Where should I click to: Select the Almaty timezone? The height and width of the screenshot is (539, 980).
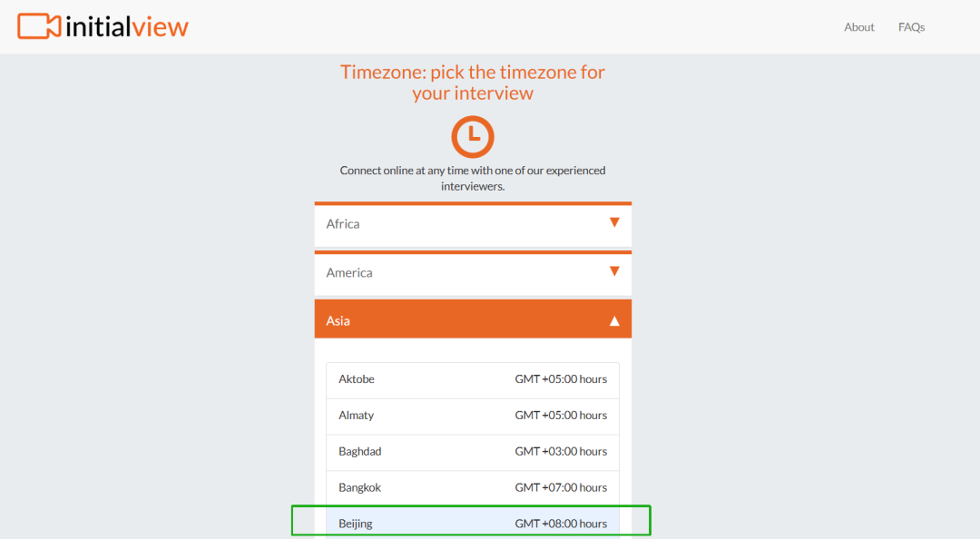473,416
